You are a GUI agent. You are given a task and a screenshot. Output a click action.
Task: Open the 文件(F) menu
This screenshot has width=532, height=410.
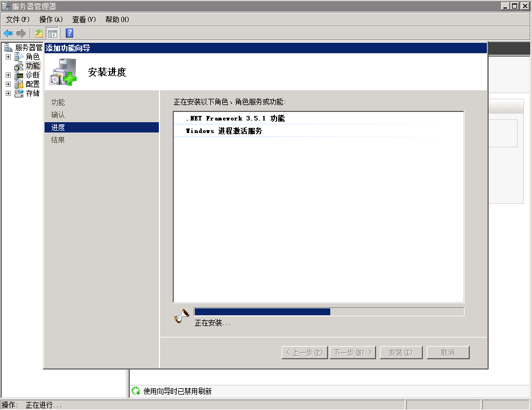17,19
